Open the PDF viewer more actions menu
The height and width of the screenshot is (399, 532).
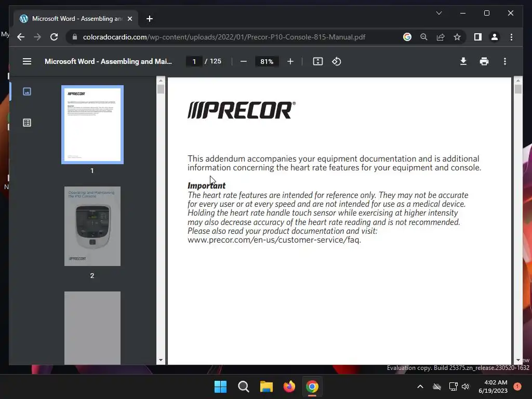coord(505,61)
